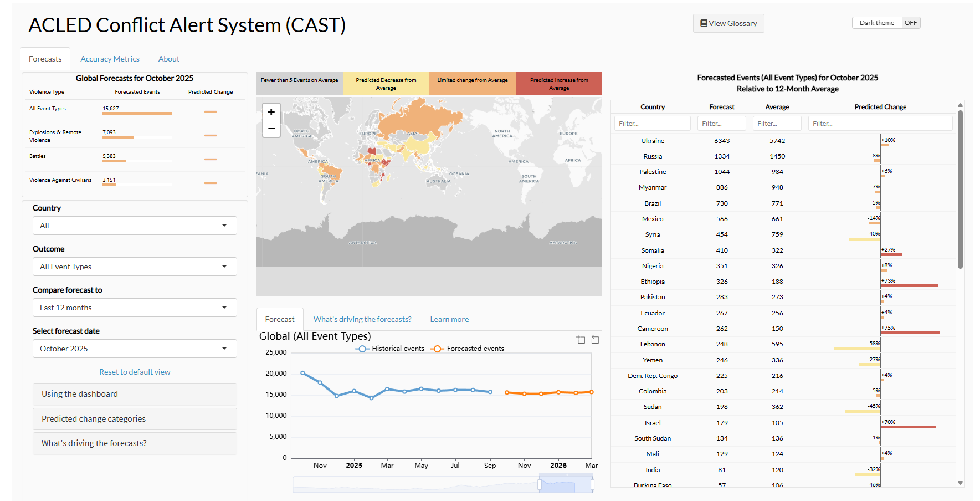Click the Country column filter field
The height and width of the screenshot is (501, 980).
click(652, 124)
